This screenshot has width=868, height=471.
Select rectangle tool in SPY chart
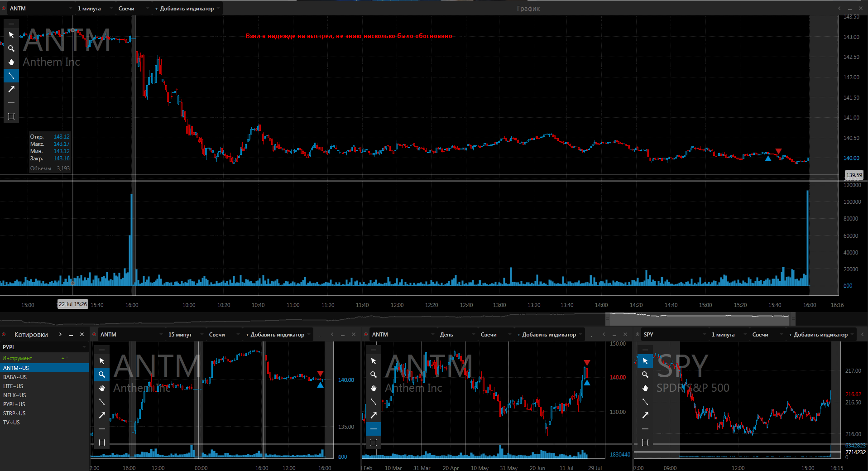tap(645, 442)
